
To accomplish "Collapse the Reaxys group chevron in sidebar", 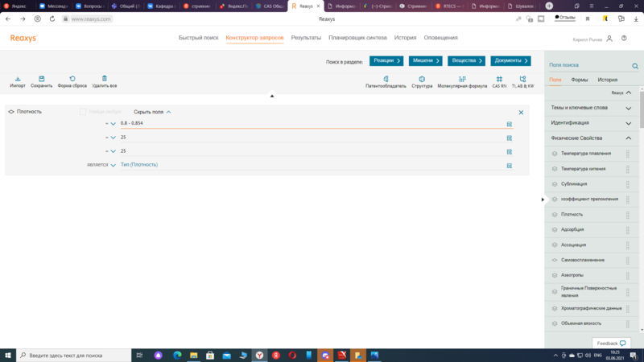I will coord(629,93).
